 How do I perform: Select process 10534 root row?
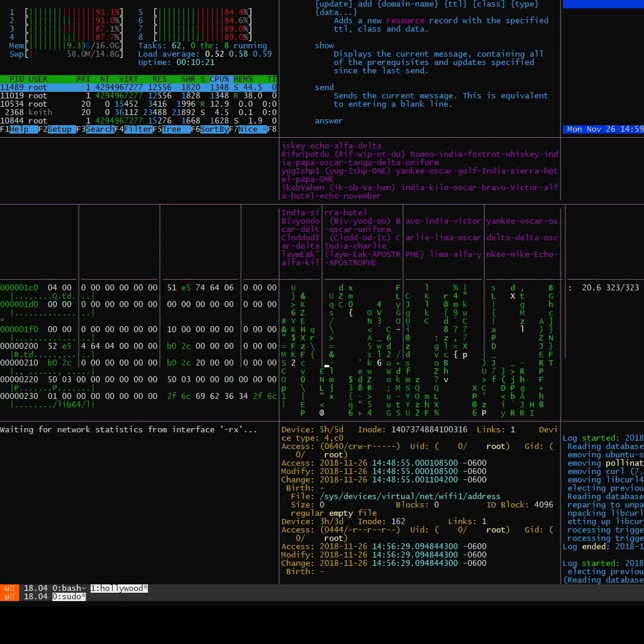[x=138, y=104]
